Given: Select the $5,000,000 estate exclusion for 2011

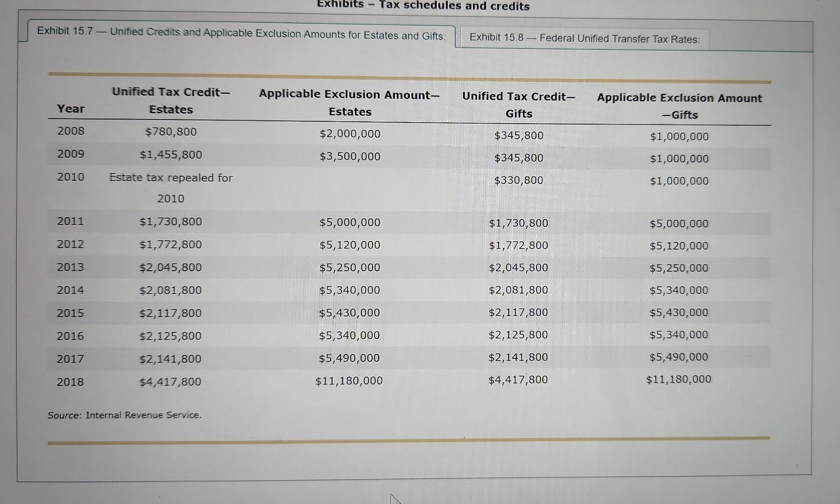Looking at the screenshot, I should click(x=350, y=223).
